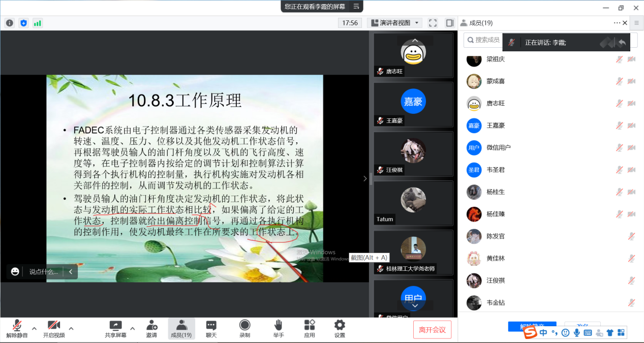Expand audio options arrow beside 解除静音
Image resolution: width=644 pixels, height=343 pixels.
tap(34, 328)
